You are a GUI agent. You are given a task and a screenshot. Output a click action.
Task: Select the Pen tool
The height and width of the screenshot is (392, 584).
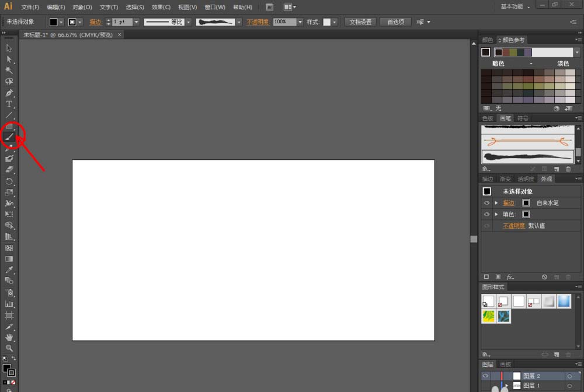[x=9, y=93]
